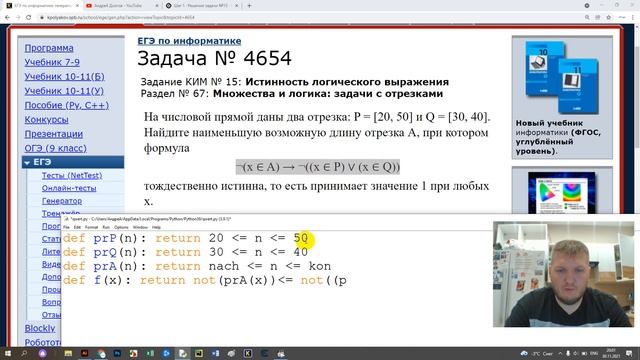Click the volume icon in system tray
This screenshot has height=360, width=640.
pyautogui.click(x=576, y=353)
